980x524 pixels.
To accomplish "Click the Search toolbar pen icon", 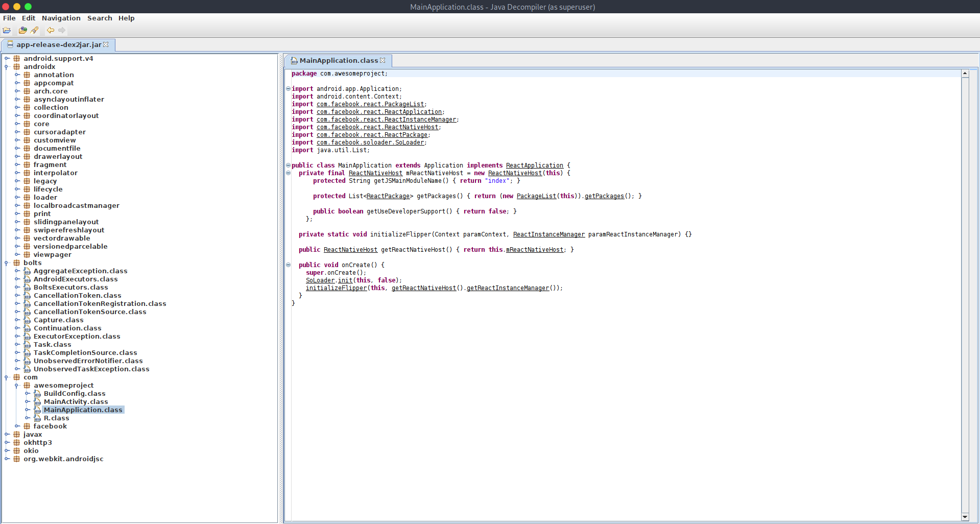I will click(34, 30).
